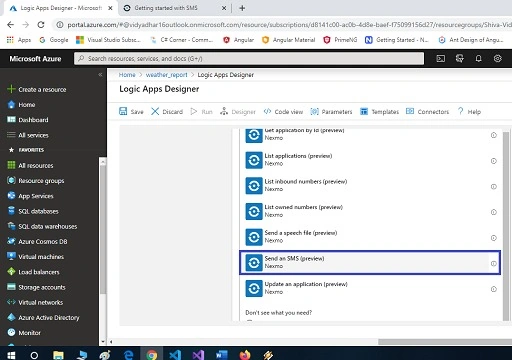Open Parameters panel
The image size is (512, 360).
click(x=331, y=112)
